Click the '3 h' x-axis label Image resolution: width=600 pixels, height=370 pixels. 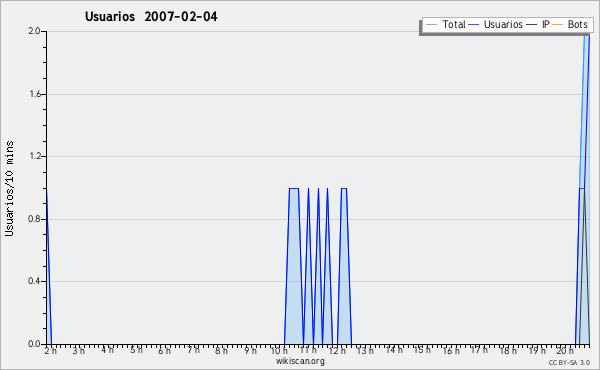click(79, 350)
